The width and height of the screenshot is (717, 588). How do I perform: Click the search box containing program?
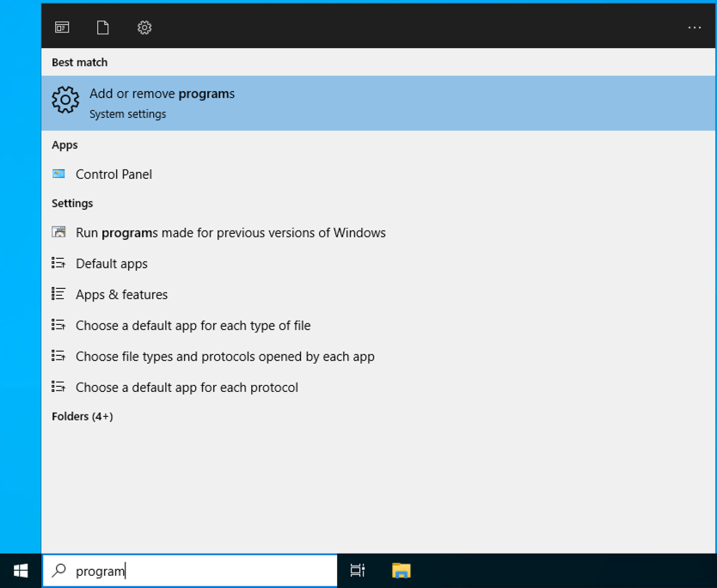click(x=190, y=571)
